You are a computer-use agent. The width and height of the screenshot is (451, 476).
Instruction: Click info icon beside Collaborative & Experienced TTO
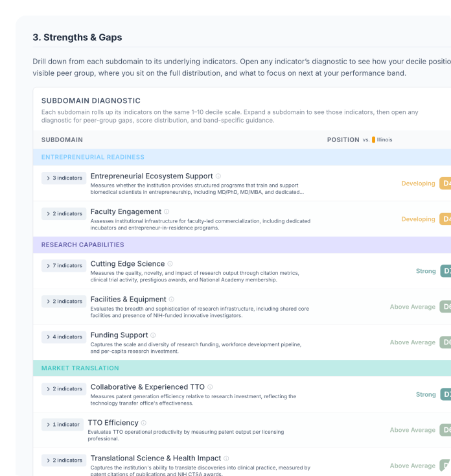click(x=210, y=387)
